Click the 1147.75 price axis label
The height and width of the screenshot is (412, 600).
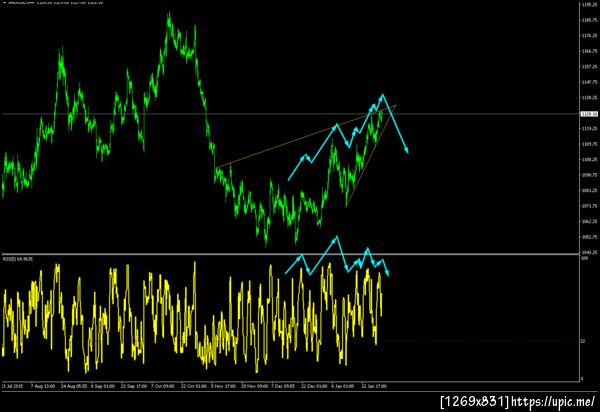590,82
